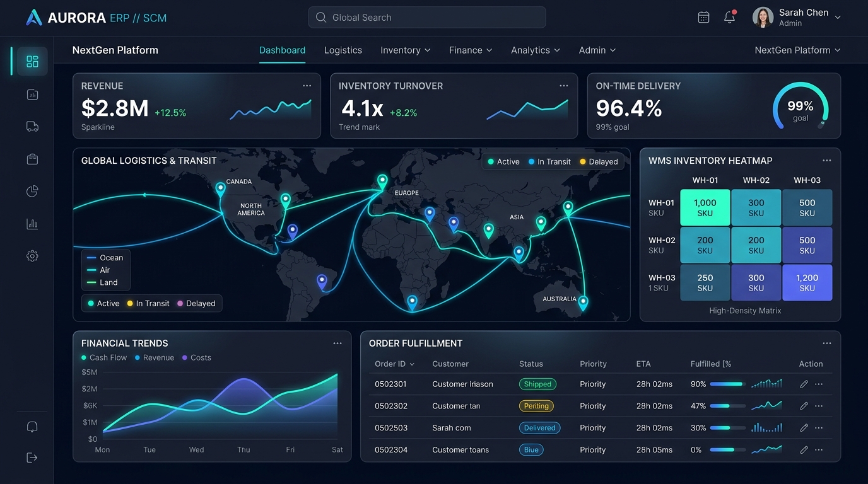Expand the Inventory menu dropdown
The height and width of the screenshot is (484, 868).
click(x=406, y=50)
